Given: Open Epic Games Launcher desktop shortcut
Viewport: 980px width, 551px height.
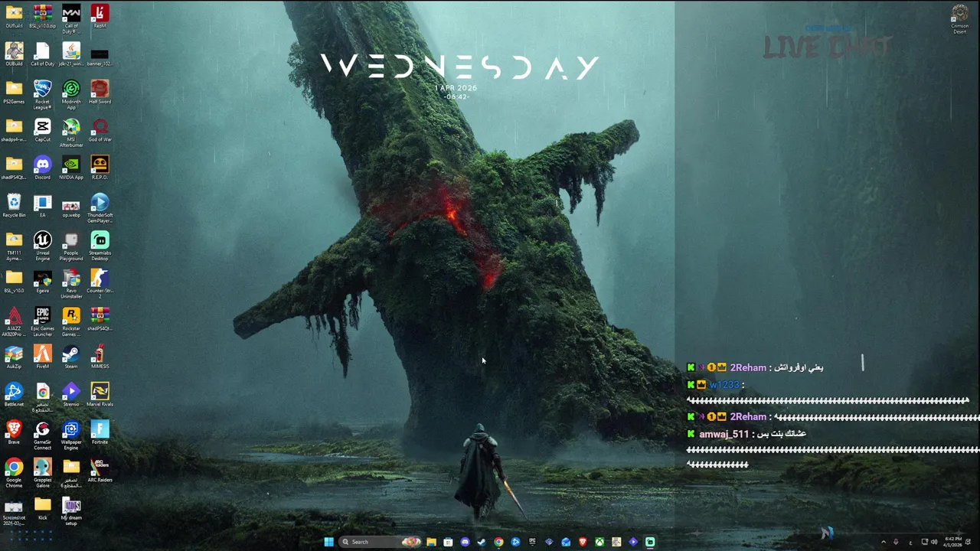Looking at the screenshot, I should pyautogui.click(x=43, y=321).
